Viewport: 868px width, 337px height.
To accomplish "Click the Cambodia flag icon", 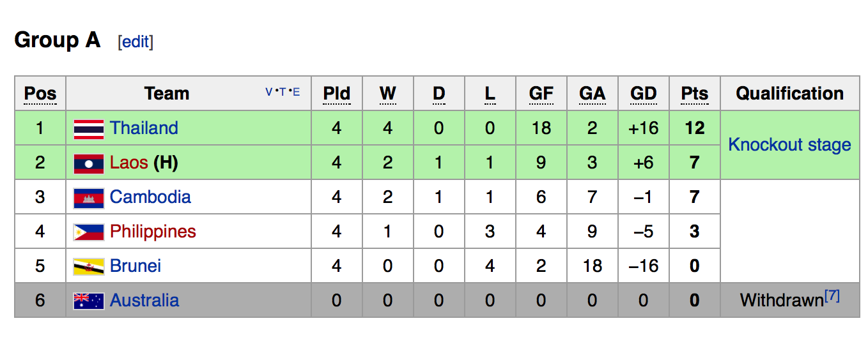I will (89, 198).
